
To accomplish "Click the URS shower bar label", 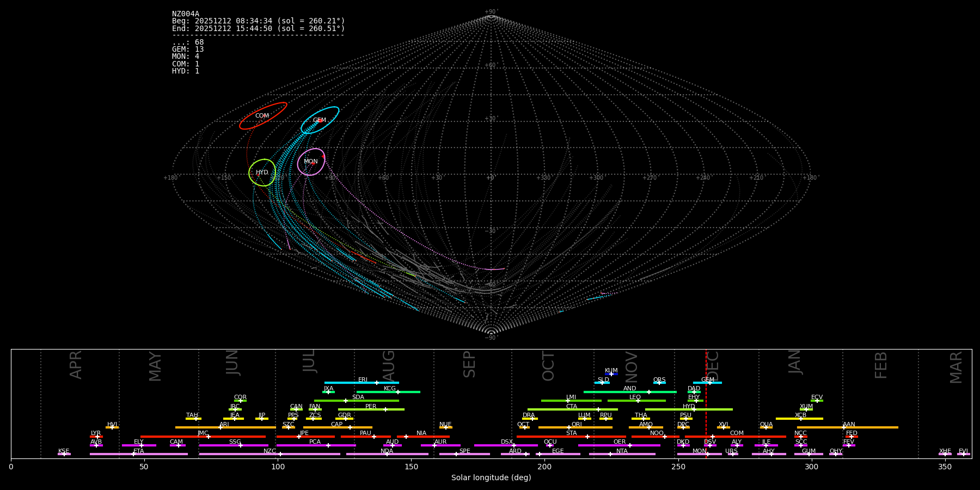I will [731, 451].
